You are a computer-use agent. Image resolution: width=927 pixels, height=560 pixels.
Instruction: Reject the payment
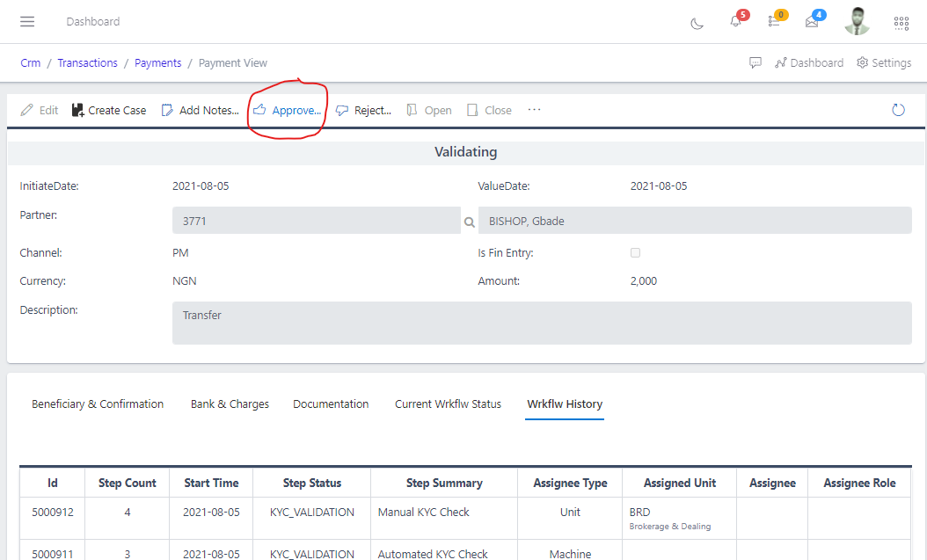[x=363, y=110]
